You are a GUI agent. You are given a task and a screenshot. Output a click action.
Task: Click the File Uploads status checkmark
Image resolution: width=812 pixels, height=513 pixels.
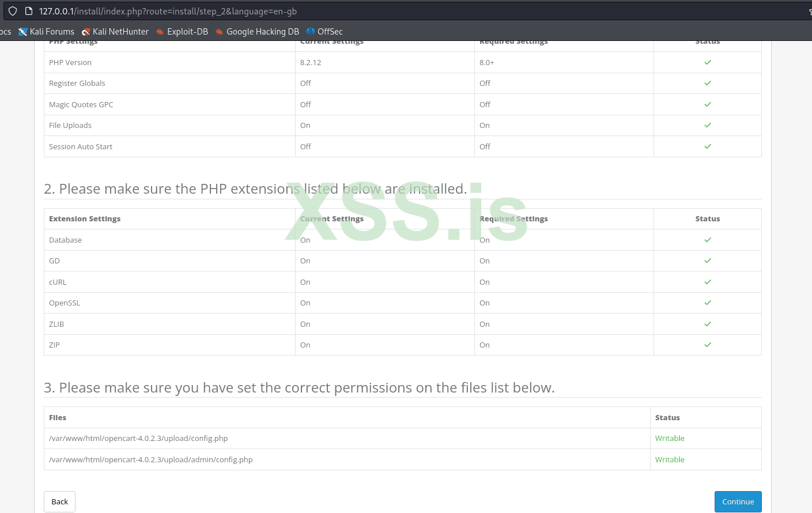click(x=708, y=125)
